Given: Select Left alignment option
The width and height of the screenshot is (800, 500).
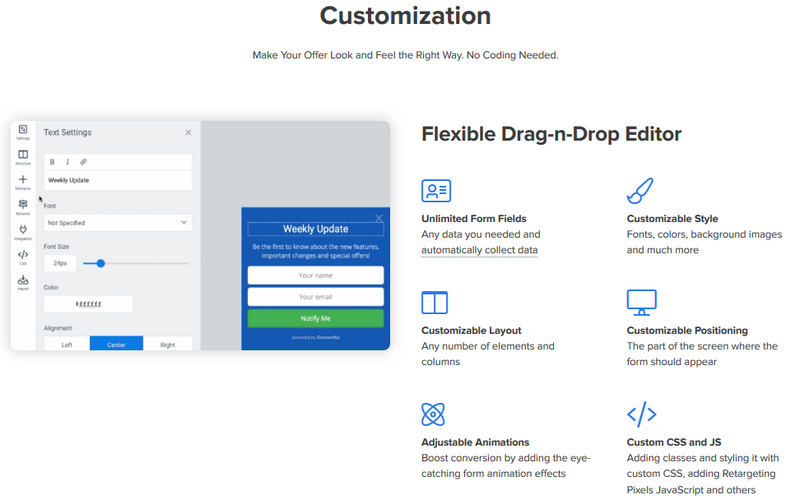Looking at the screenshot, I should 67,344.
